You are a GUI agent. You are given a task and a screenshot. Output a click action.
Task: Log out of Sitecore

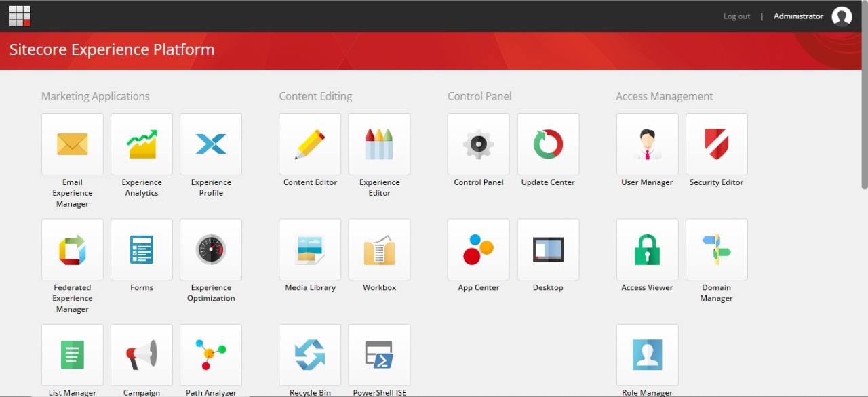coord(736,16)
